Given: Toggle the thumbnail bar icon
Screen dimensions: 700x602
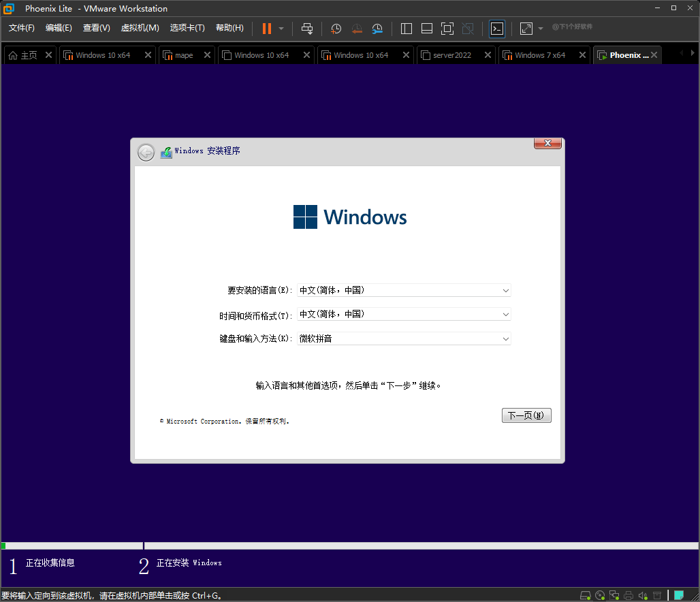Looking at the screenshot, I should click(427, 29).
